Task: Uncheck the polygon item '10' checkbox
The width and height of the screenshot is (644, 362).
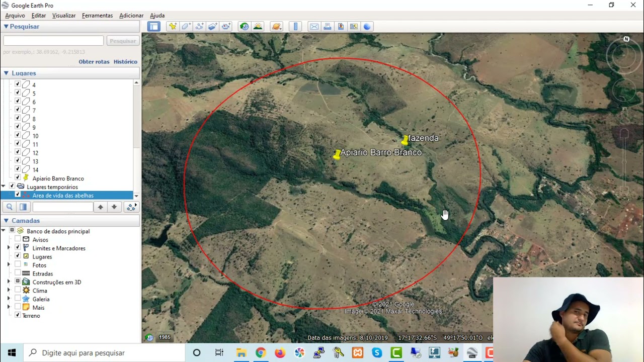Action: (18, 135)
